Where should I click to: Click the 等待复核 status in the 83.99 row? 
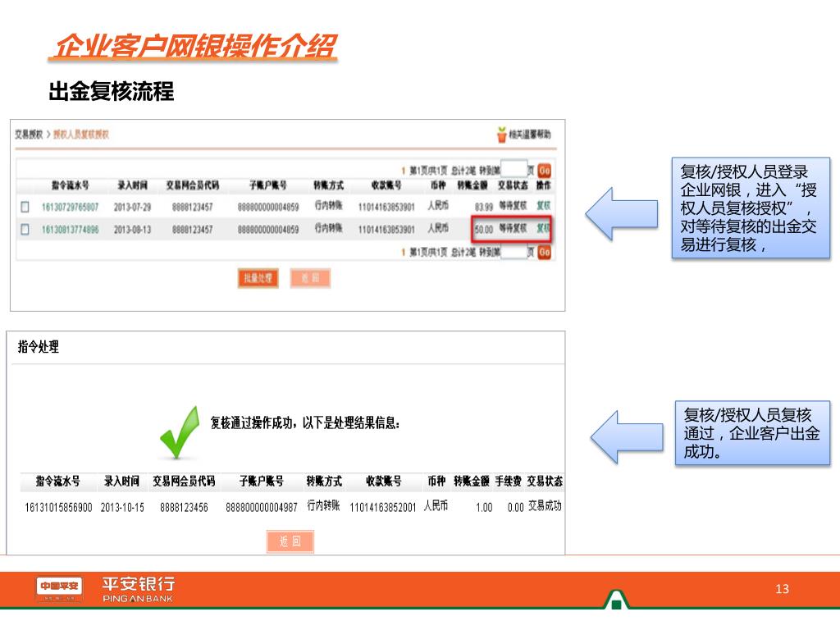(x=513, y=206)
